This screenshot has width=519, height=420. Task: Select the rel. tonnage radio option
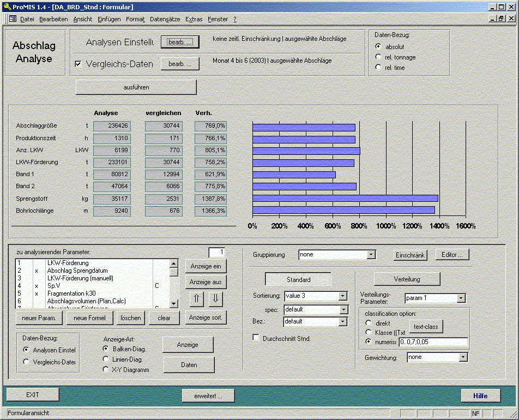coord(379,57)
